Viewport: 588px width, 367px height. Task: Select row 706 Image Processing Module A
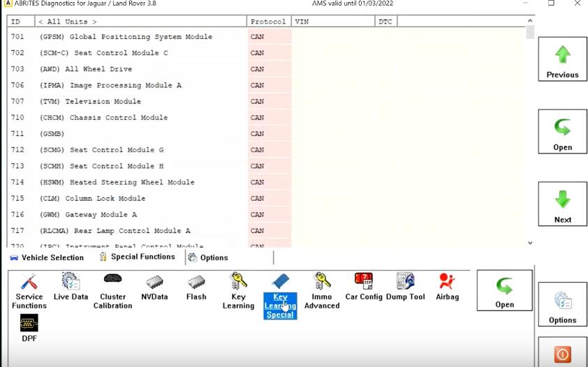click(266, 85)
